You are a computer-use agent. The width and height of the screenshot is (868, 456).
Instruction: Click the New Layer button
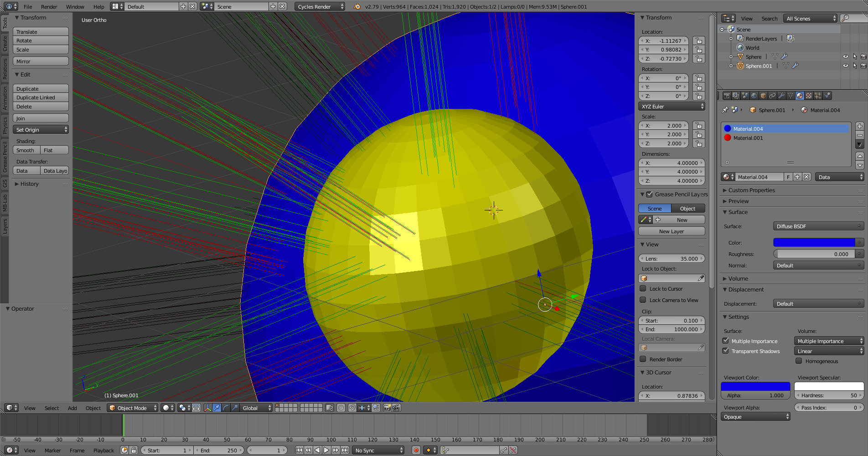672,231
